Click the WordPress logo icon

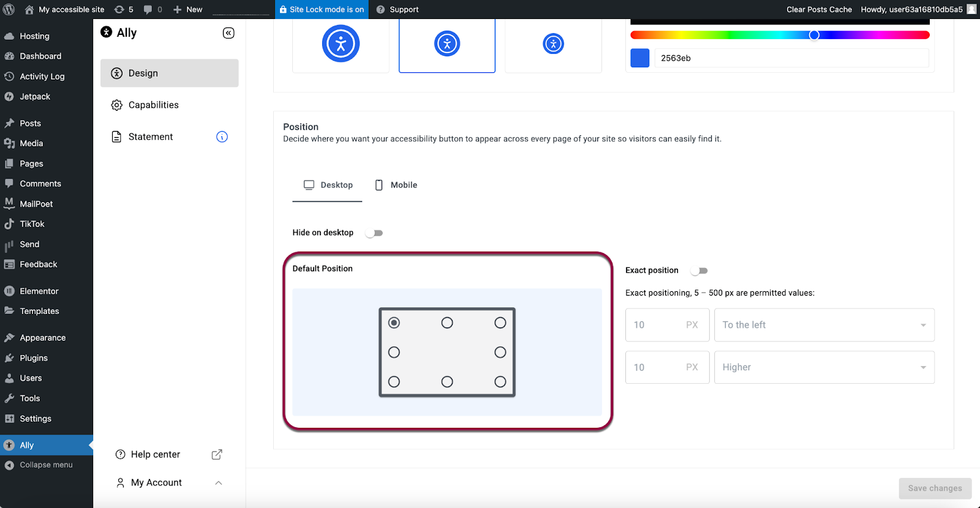(9, 9)
